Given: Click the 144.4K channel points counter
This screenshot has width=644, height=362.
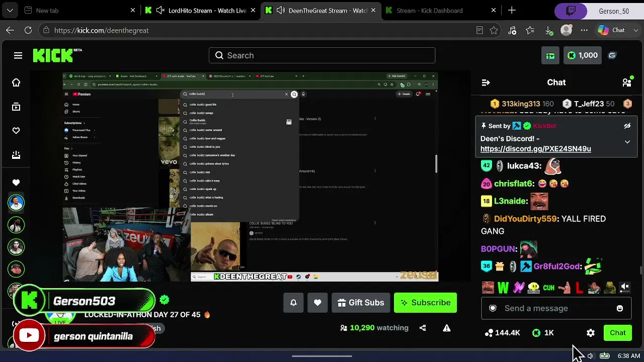Looking at the screenshot, I should click(x=502, y=333).
